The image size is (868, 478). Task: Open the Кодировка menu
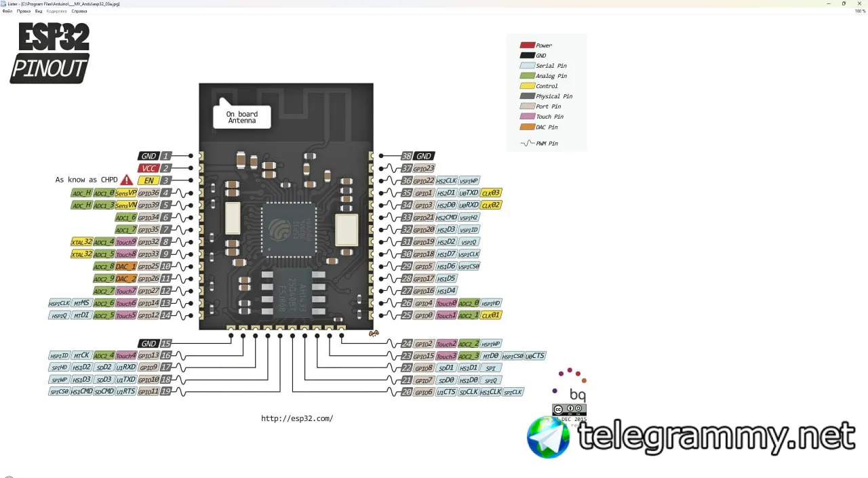[57, 11]
